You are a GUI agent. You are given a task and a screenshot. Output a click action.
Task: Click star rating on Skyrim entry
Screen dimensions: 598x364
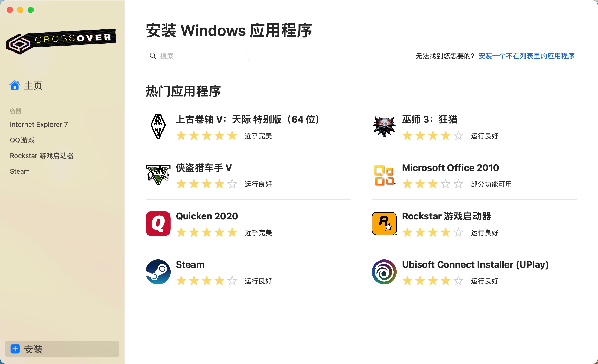[x=207, y=136]
